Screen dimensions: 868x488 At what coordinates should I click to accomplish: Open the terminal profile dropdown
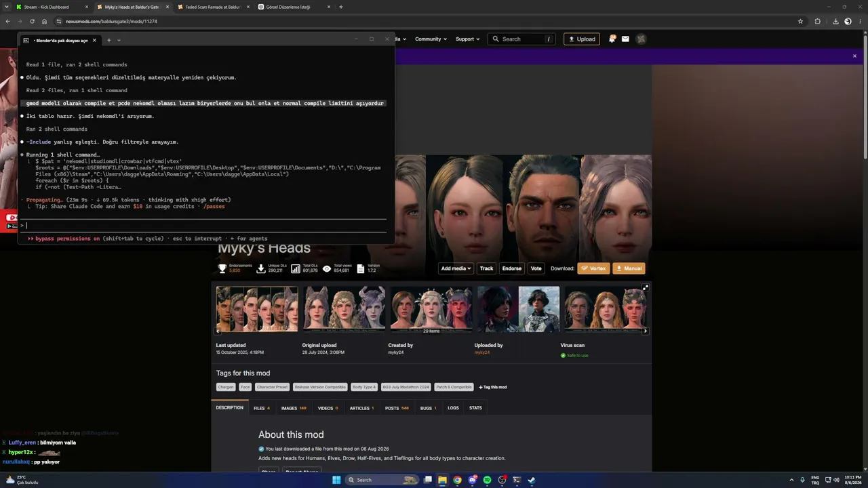(119, 40)
